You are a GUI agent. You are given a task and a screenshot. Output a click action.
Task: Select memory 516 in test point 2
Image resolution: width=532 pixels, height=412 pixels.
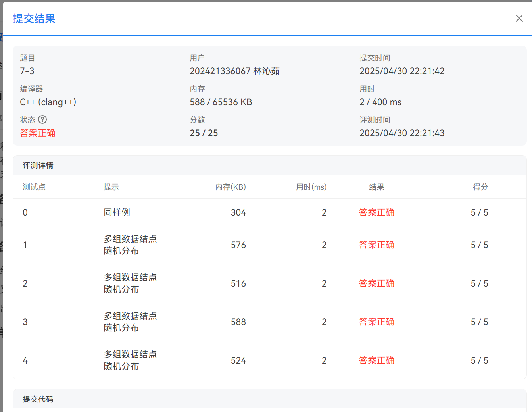pyautogui.click(x=238, y=283)
